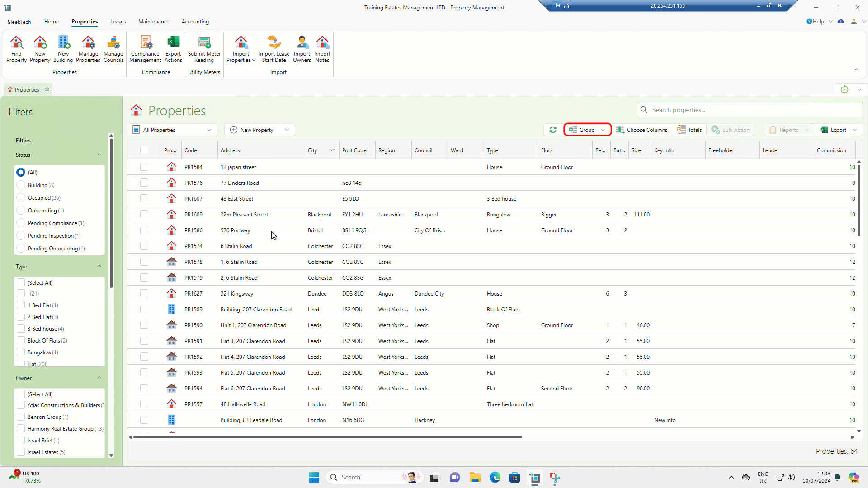Open the All Properties view dropdown
The height and width of the screenshot is (488, 868).
point(172,130)
